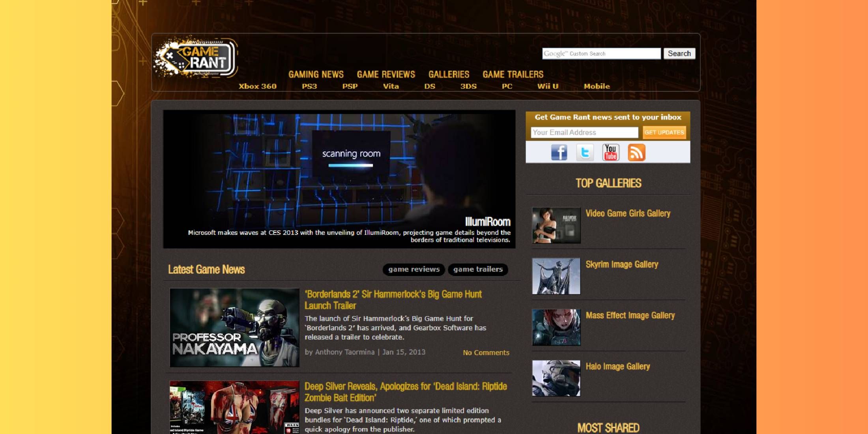
Task: Click the Google Custom Search field
Action: [601, 54]
